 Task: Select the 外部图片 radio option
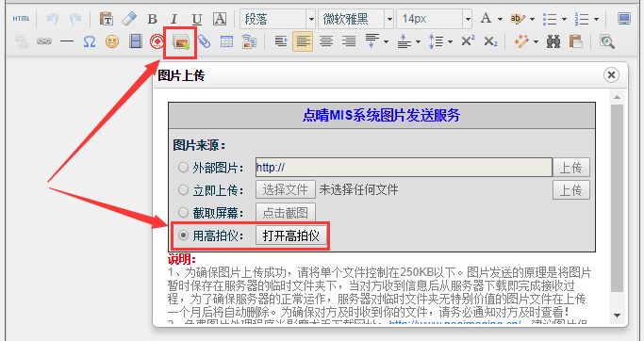(x=183, y=168)
